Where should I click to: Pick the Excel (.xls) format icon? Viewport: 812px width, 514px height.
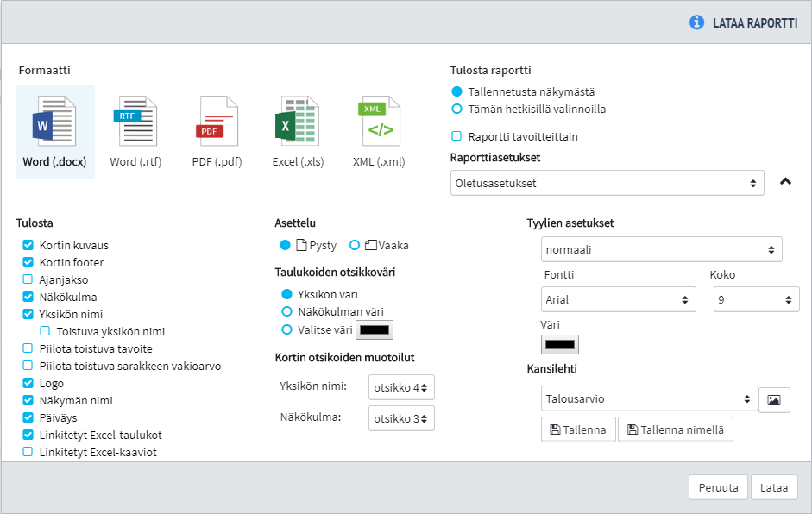coord(297,122)
